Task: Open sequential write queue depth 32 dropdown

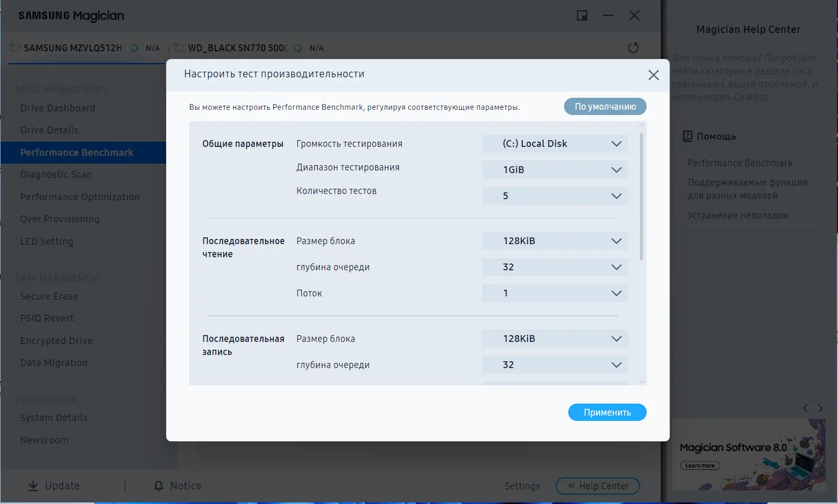Action: 555,365
